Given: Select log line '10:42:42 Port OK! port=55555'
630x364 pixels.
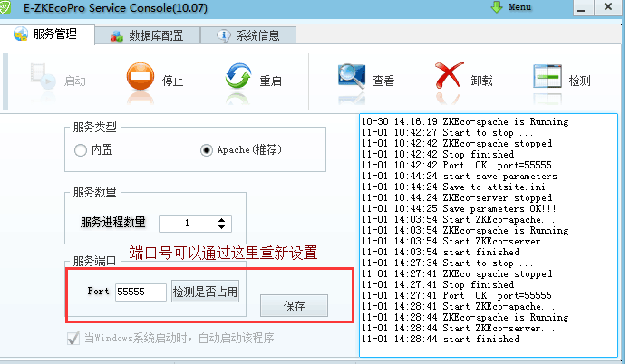Looking at the screenshot, I should tap(457, 165).
